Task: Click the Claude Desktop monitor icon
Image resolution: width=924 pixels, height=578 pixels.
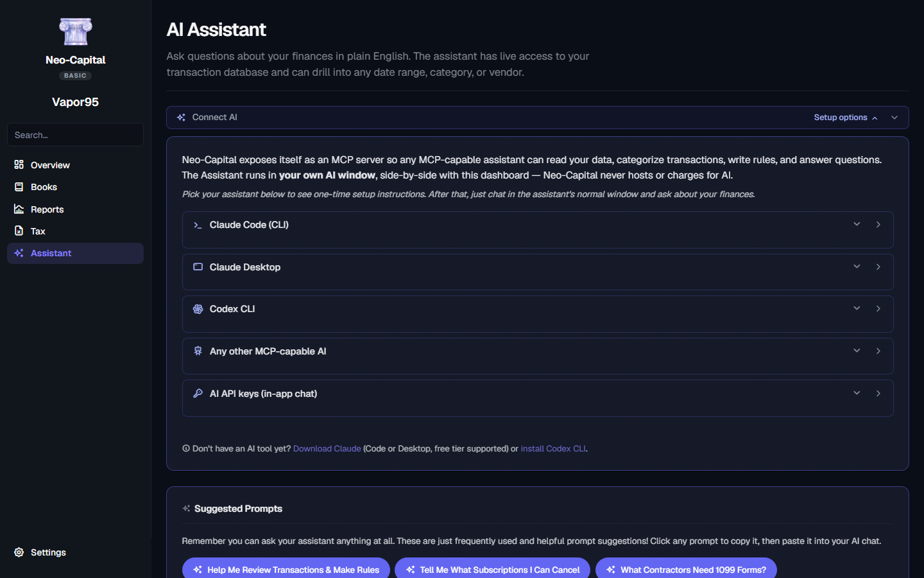Action: (x=198, y=267)
